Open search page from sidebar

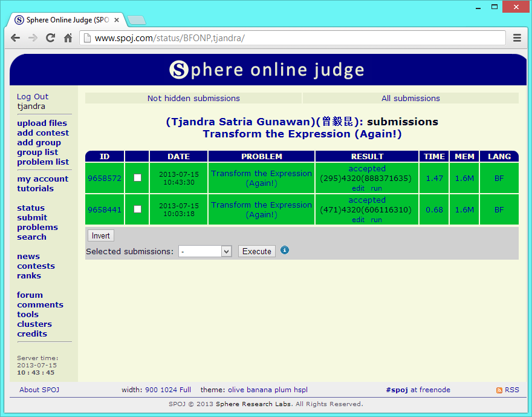coord(31,237)
